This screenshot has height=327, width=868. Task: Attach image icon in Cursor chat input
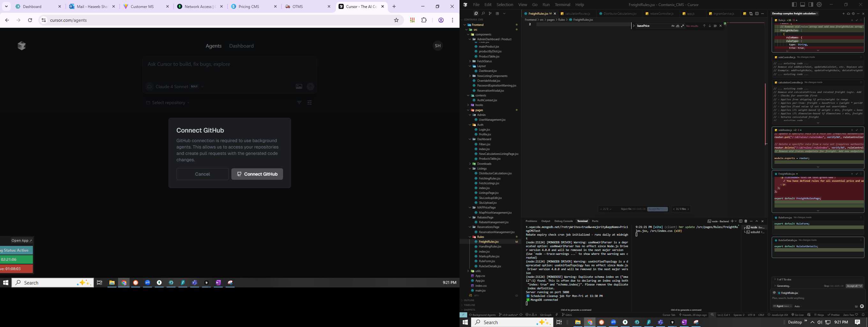click(x=856, y=306)
